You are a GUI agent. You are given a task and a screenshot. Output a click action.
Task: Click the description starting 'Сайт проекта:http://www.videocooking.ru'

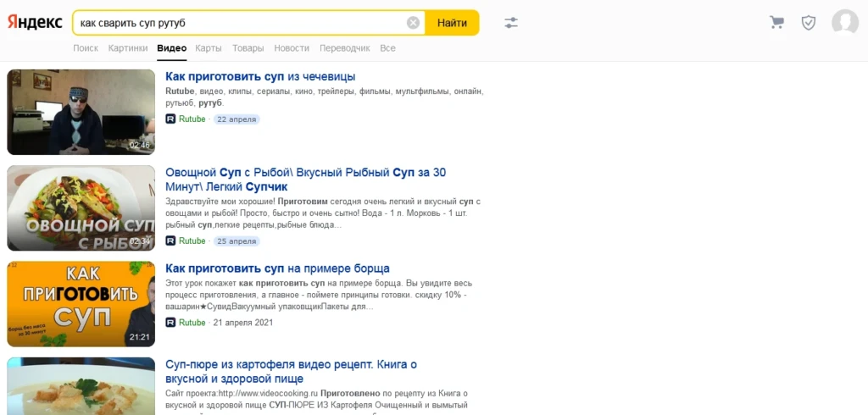317,401
